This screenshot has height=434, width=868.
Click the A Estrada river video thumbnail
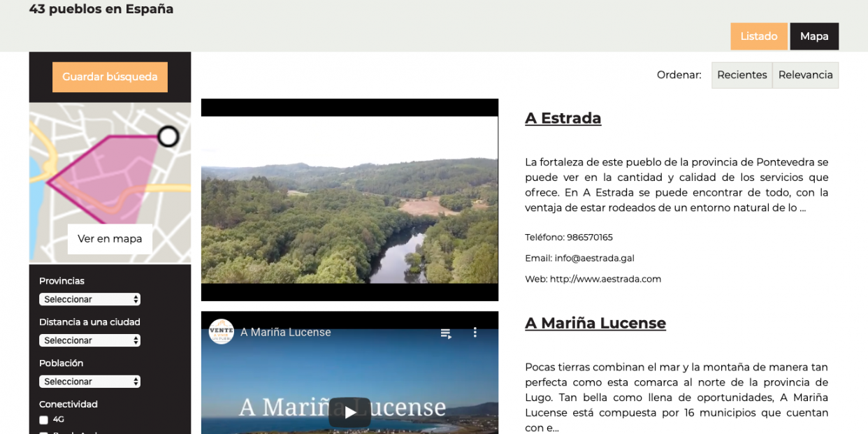[x=349, y=201]
